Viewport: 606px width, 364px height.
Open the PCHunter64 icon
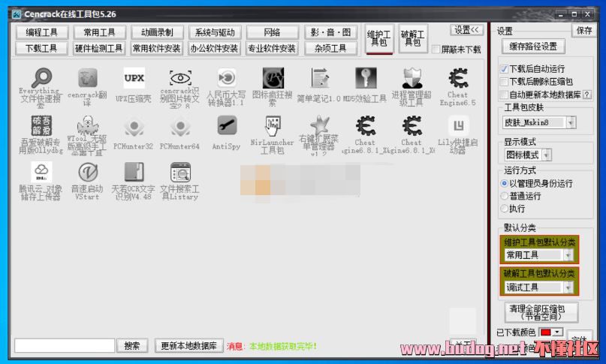coord(180,127)
